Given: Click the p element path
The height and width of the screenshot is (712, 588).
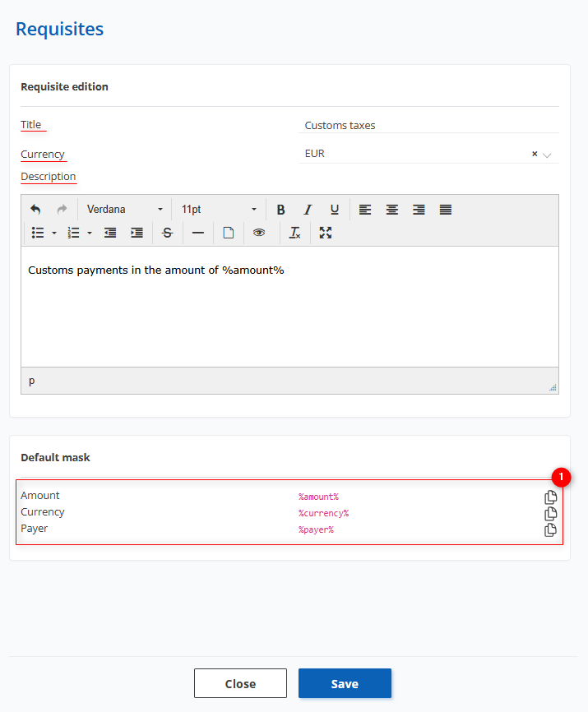Looking at the screenshot, I should (x=31, y=381).
